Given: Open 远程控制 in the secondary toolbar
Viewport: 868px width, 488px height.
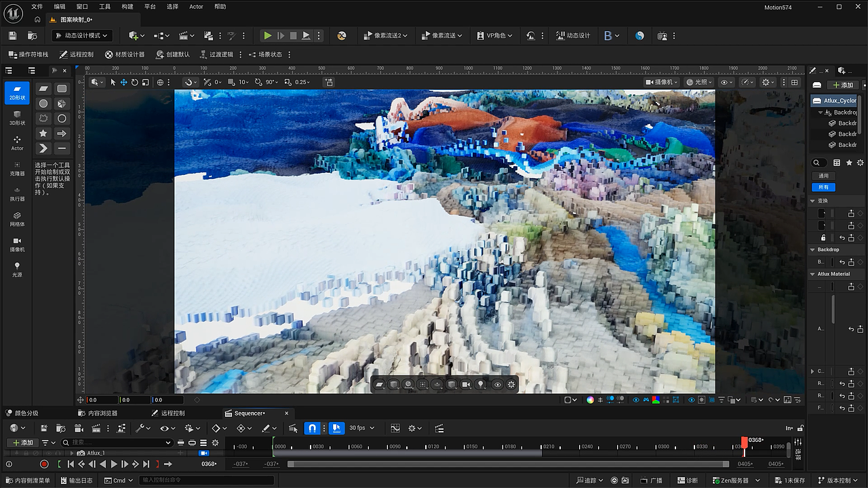Looking at the screenshot, I should (x=77, y=54).
